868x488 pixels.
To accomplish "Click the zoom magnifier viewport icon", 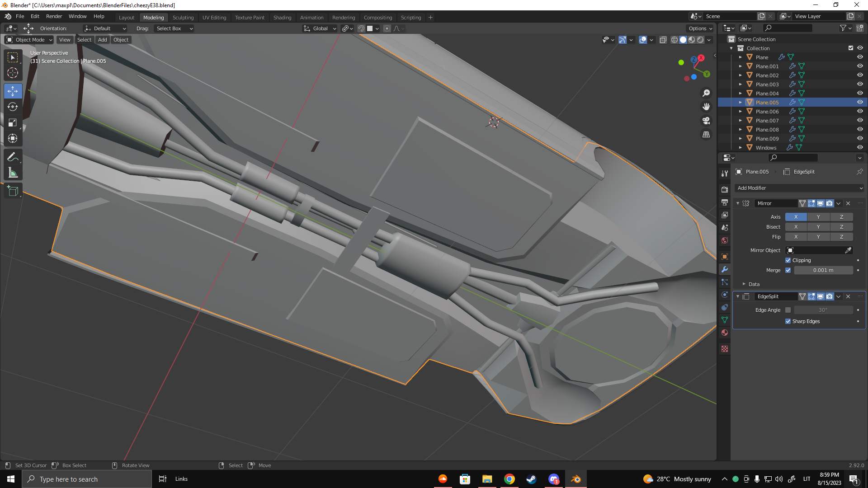I will click(x=706, y=93).
